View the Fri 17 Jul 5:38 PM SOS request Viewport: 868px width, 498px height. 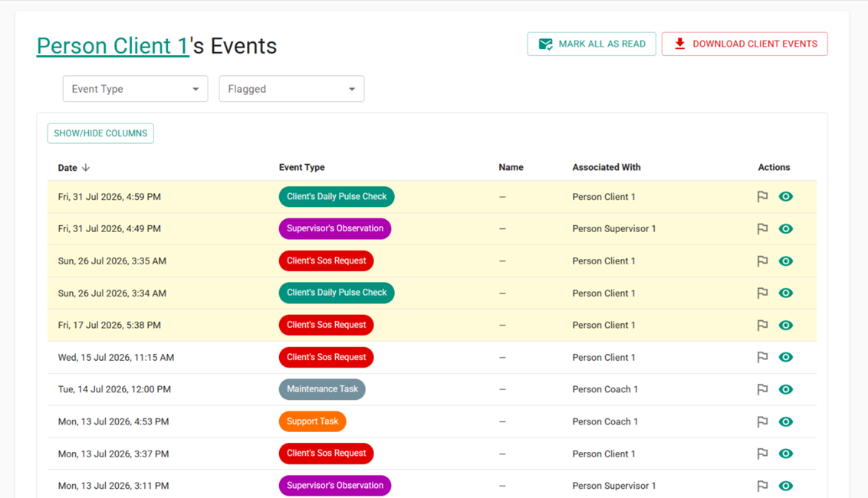785,326
